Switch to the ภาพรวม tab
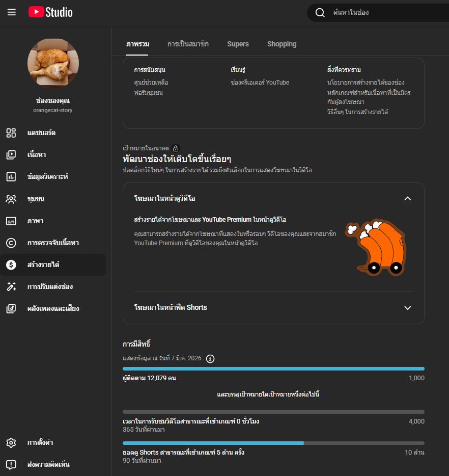Screen dimensions: 449x476 (137, 44)
